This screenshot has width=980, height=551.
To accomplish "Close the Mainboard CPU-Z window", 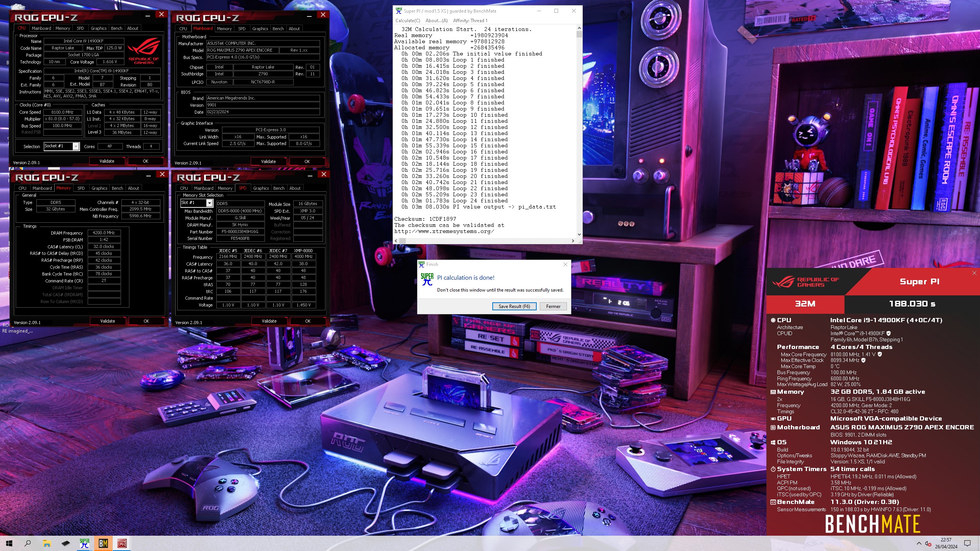I will coord(323,15).
